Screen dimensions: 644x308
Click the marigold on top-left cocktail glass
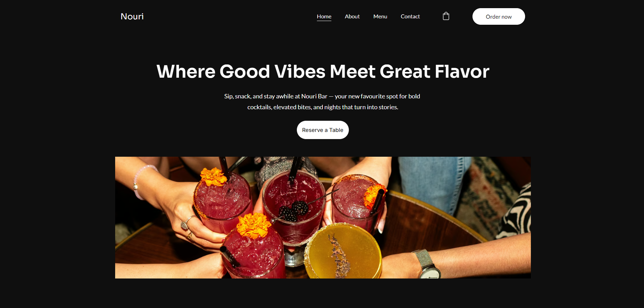click(213, 176)
